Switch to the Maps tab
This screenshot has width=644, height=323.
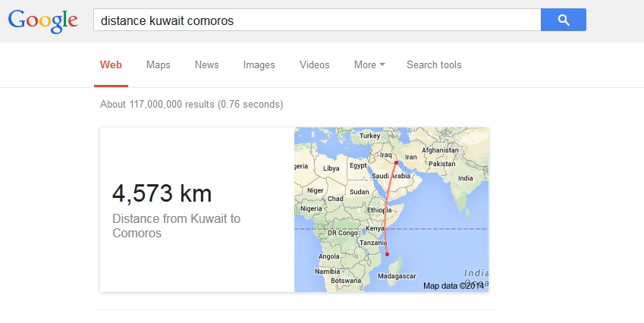pos(158,65)
